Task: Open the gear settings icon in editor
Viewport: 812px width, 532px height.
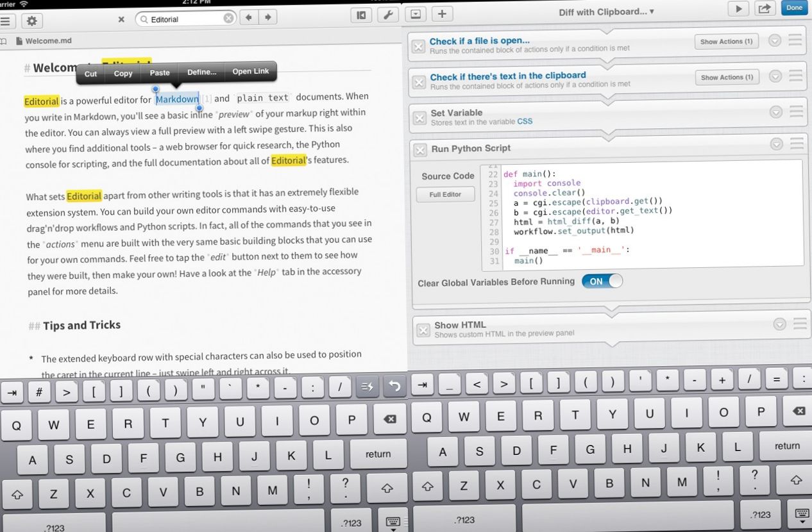Action: pos(31,21)
